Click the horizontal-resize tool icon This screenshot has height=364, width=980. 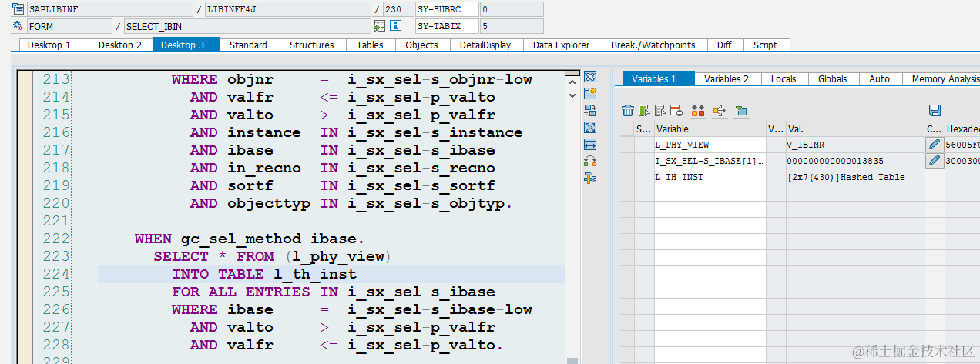[x=590, y=145]
